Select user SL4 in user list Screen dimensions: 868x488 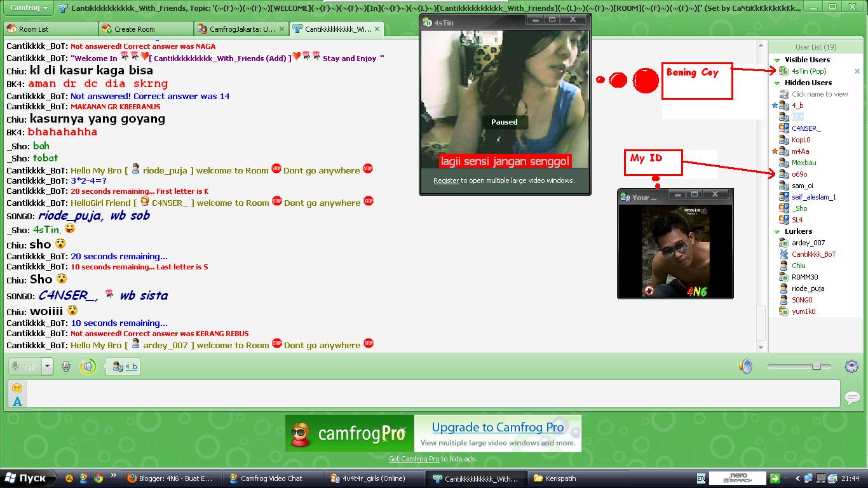tap(797, 220)
